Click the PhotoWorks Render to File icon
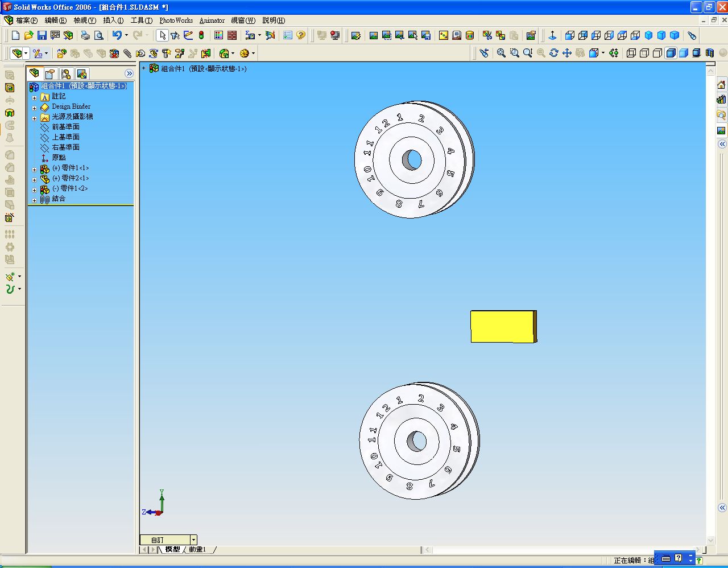Screen dimensions: 728x568 pos(426,35)
